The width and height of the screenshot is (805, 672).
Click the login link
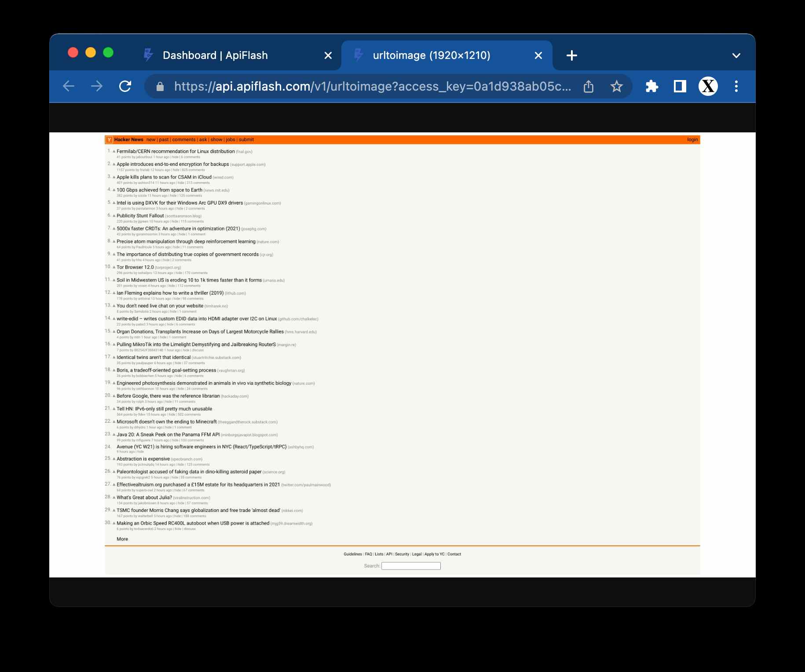[x=692, y=139]
